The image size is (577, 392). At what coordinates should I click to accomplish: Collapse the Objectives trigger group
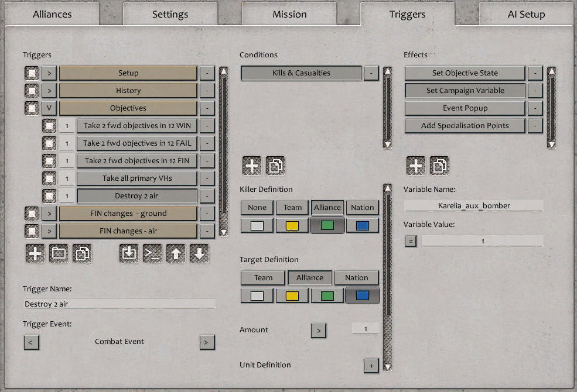[x=49, y=108]
